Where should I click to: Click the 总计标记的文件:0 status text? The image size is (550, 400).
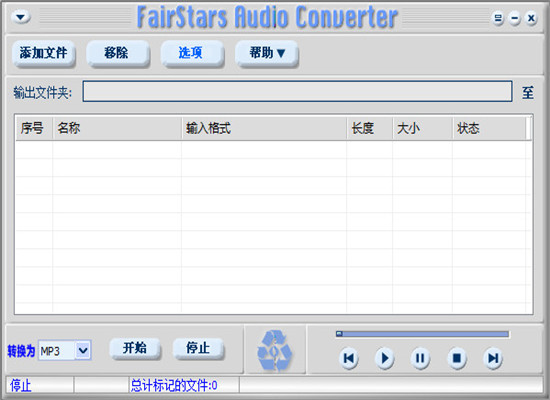pos(174,386)
